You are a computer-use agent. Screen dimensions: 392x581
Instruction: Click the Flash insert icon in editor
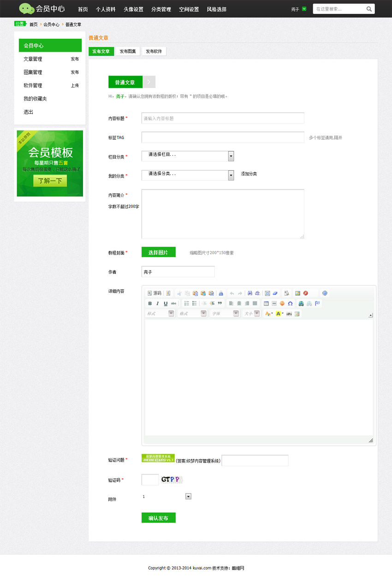click(x=305, y=293)
